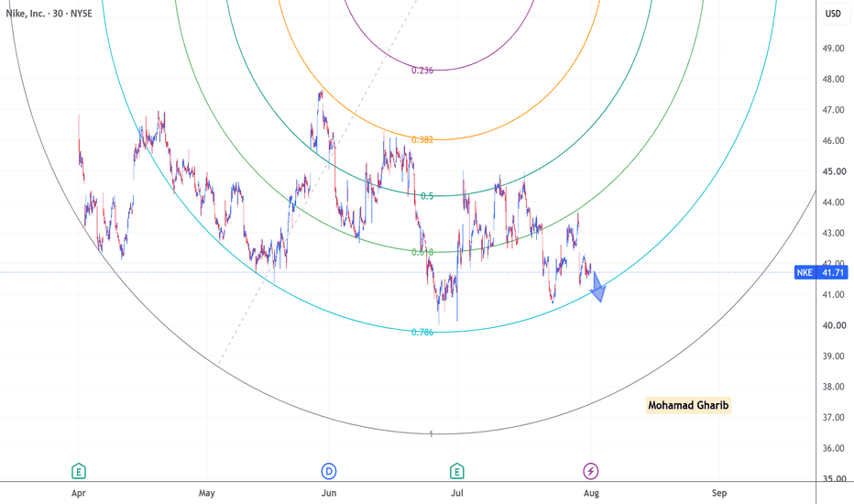Viewport: 854px width, 504px height.
Task: Open the lightning event icon near Aug
Action: pyautogui.click(x=591, y=471)
